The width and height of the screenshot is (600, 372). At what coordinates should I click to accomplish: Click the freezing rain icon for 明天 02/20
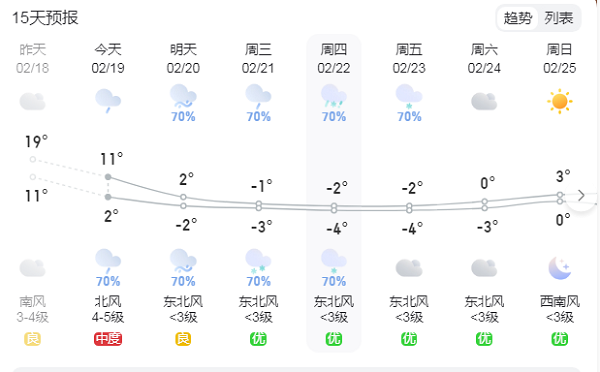(x=183, y=96)
